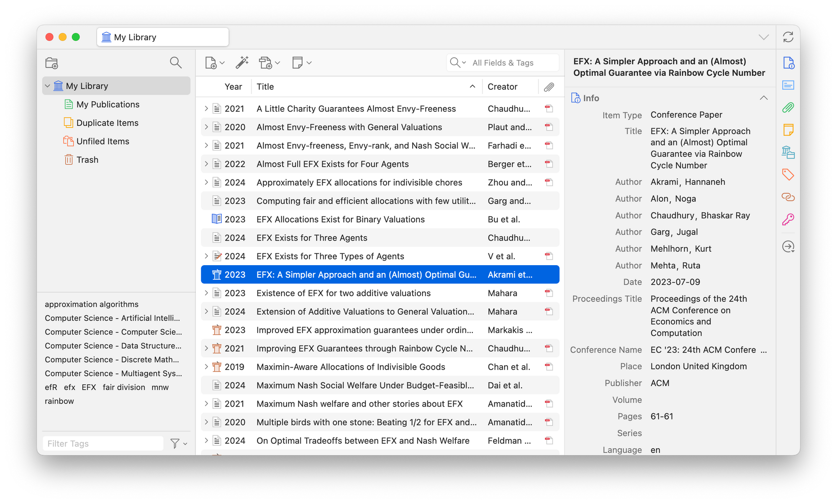This screenshot has width=837, height=504.
Task: Select the My Library tab
Action: pyautogui.click(x=163, y=37)
